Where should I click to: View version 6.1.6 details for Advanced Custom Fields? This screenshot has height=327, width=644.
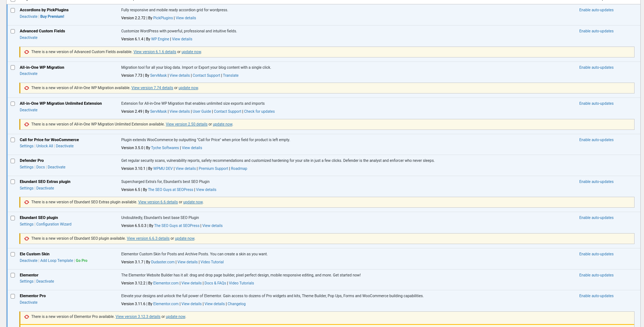point(155,52)
